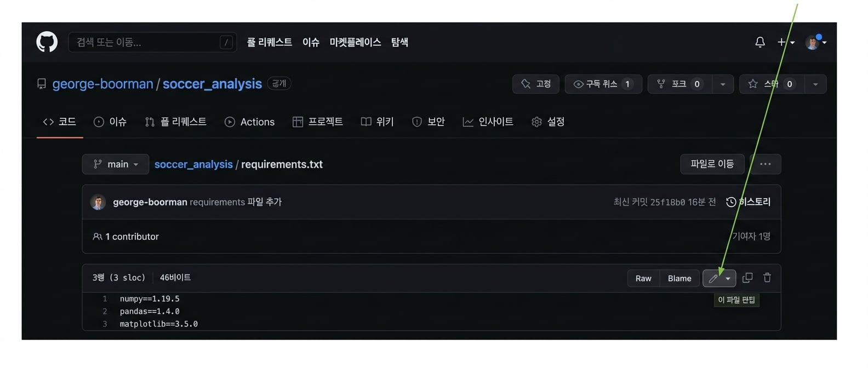Click the search or jump-to field
The height and width of the screenshot is (368, 868).
click(152, 42)
